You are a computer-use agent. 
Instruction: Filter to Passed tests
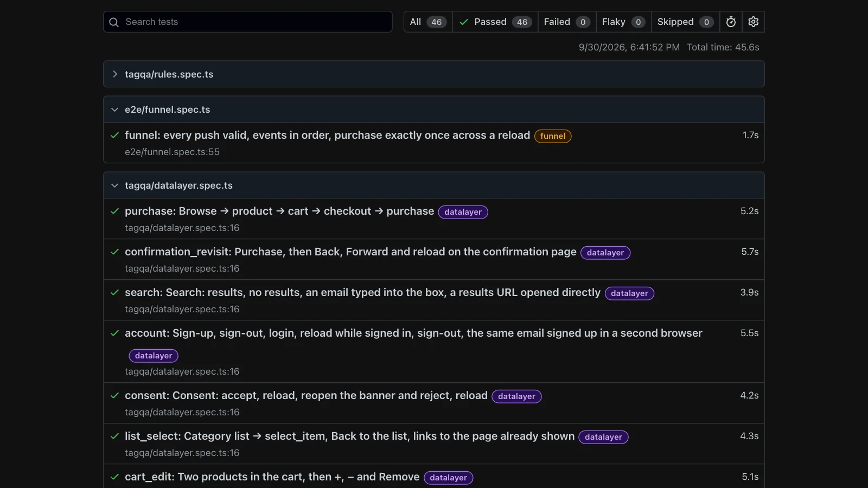(495, 22)
